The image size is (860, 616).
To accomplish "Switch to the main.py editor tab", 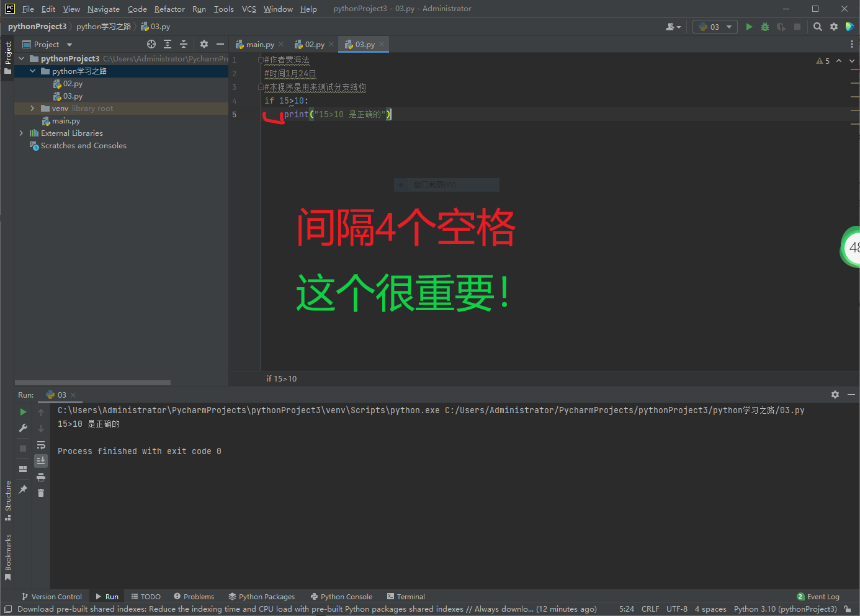I will click(260, 44).
